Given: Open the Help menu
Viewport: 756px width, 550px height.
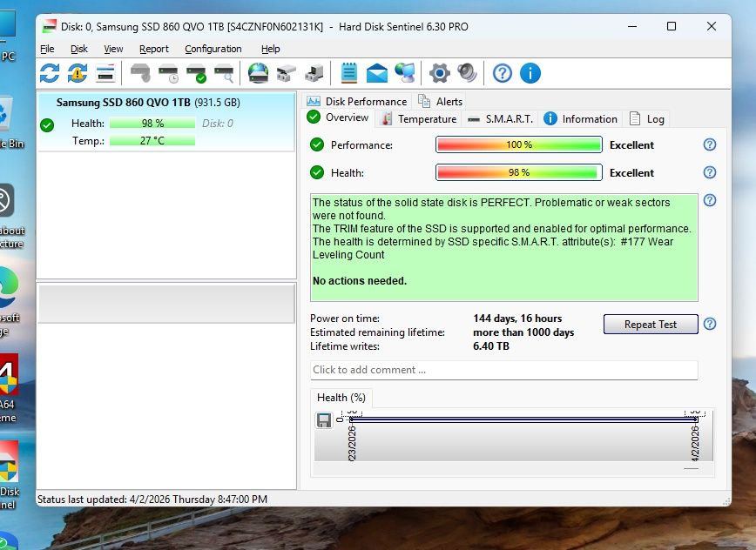Looking at the screenshot, I should [271, 49].
